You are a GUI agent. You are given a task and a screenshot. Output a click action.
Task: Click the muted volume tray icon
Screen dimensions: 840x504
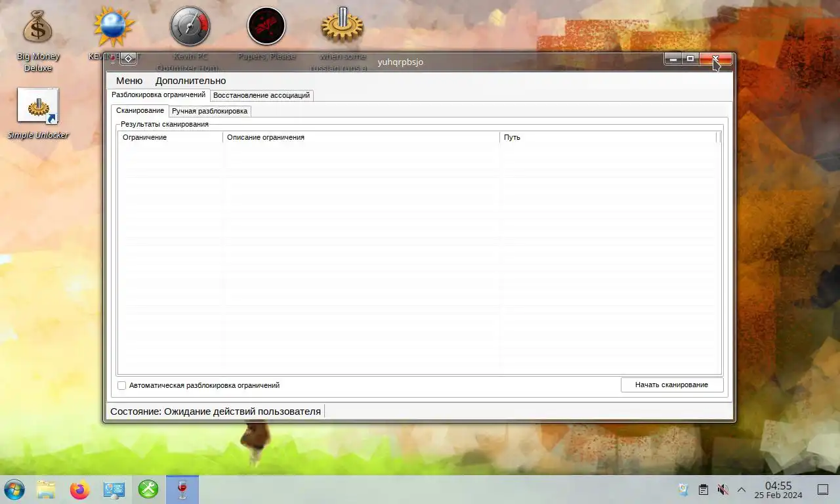723,490
